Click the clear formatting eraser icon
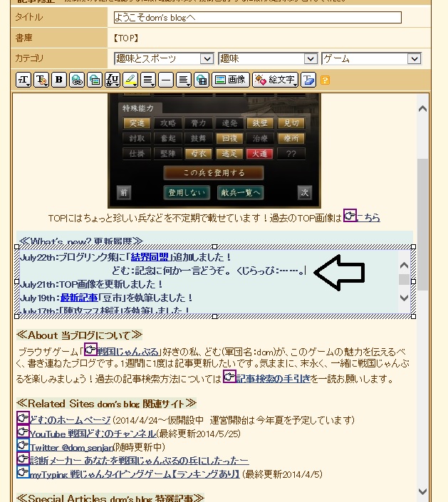448x502 pixels. (x=308, y=80)
